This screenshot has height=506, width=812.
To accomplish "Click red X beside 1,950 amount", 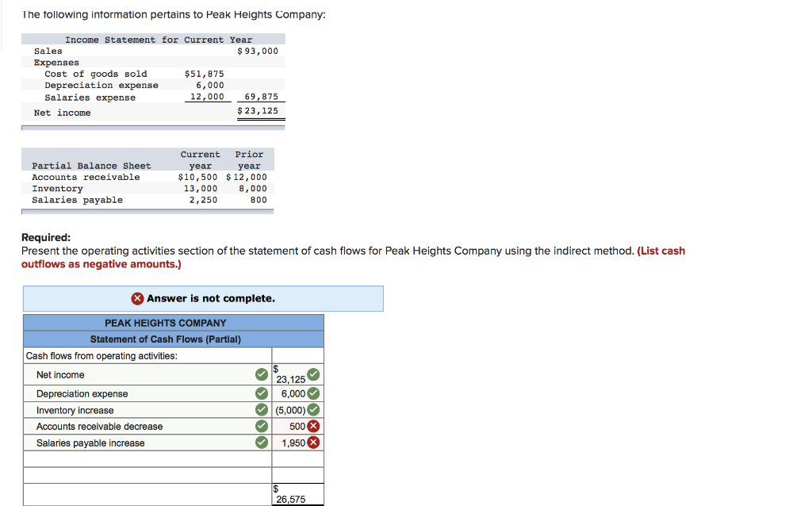I will point(313,443).
